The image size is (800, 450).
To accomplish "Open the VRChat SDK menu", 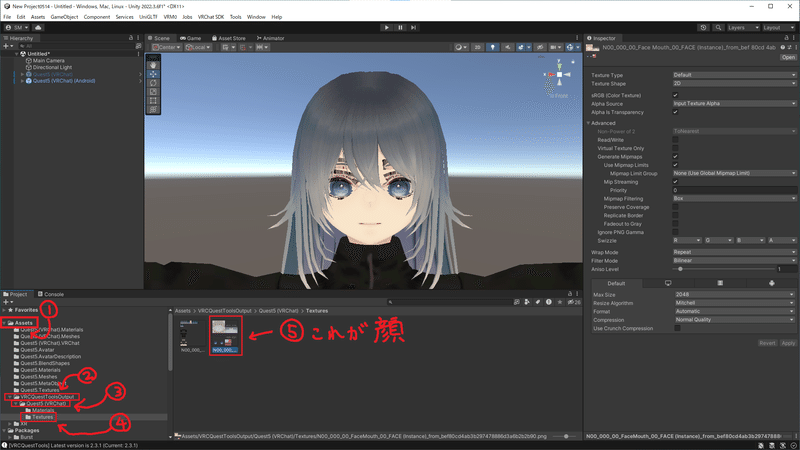I will [211, 17].
